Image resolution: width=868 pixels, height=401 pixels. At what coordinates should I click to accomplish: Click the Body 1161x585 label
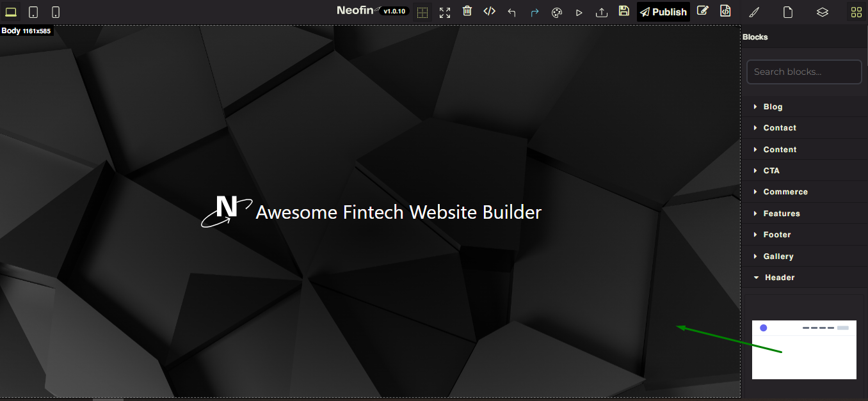point(26,31)
